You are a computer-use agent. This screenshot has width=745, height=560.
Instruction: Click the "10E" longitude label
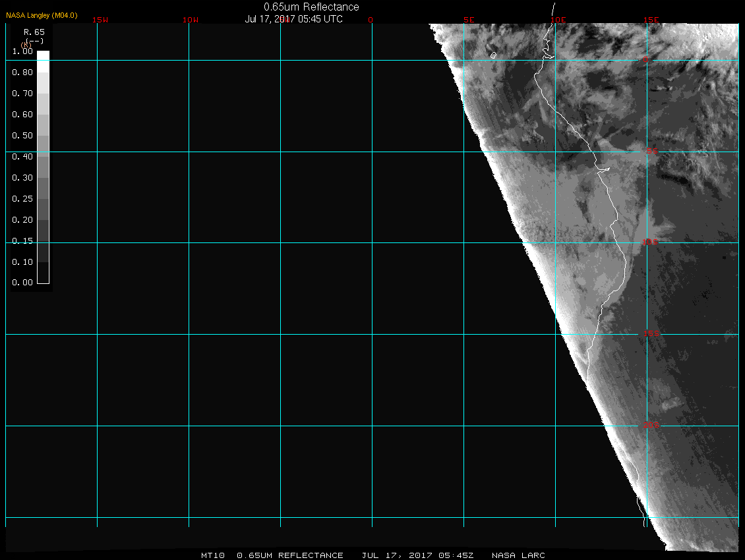point(558,20)
